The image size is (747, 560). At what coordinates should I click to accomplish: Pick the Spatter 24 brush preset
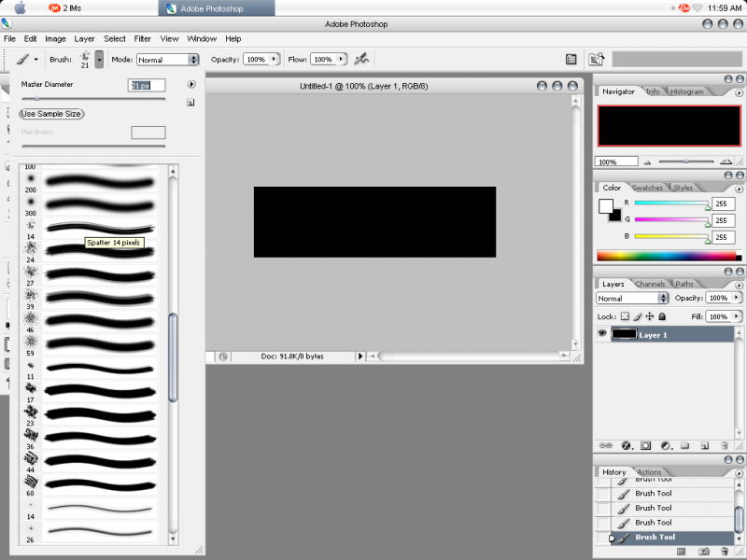89,250
